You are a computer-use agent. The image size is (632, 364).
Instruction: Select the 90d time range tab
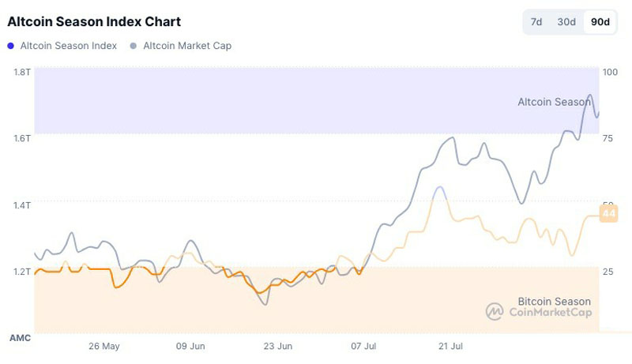tap(600, 22)
